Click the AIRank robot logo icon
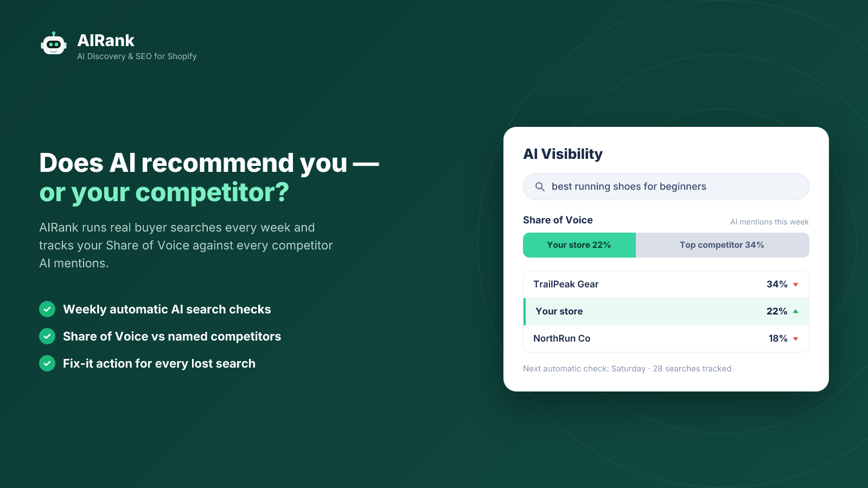Image resolution: width=868 pixels, height=488 pixels. [x=54, y=43]
